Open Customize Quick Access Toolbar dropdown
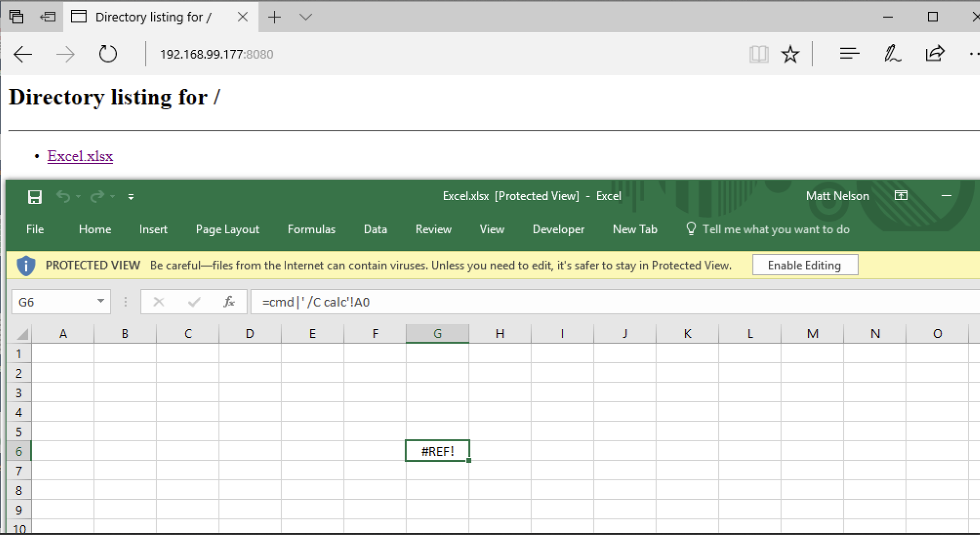980x535 pixels. (x=131, y=197)
